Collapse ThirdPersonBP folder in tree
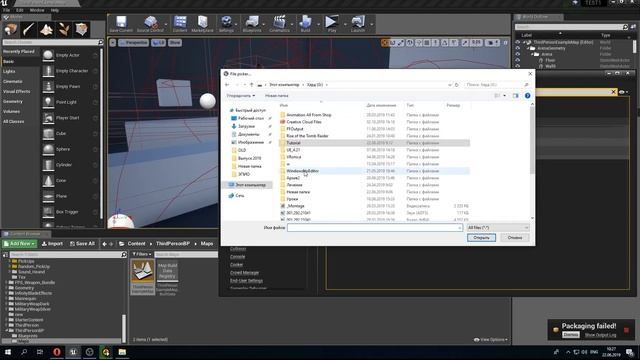The image size is (640, 360). [7, 331]
